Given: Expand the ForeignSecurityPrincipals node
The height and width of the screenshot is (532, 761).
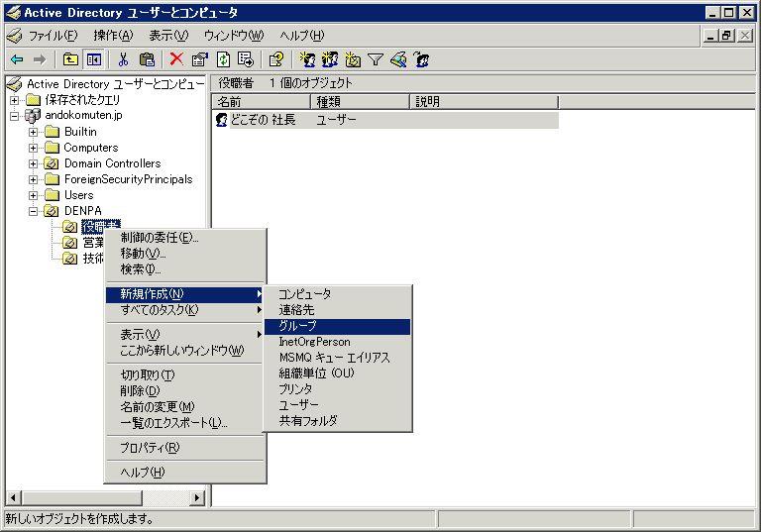Looking at the screenshot, I should pos(33,179).
